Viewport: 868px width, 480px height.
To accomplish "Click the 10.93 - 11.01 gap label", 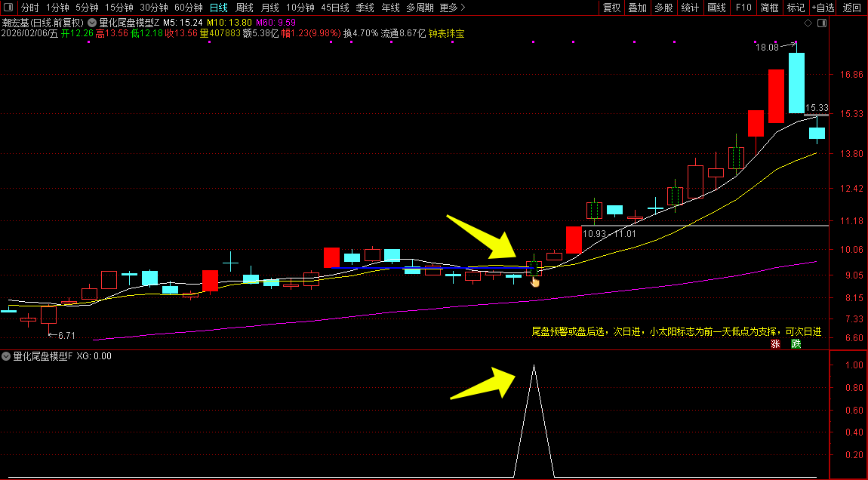I will click(x=609, y=234).
